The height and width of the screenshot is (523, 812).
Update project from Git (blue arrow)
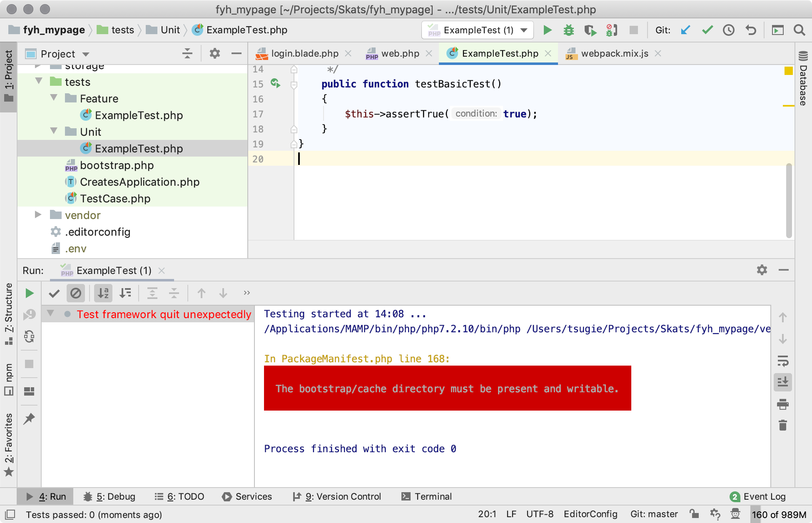pos(685,30)
